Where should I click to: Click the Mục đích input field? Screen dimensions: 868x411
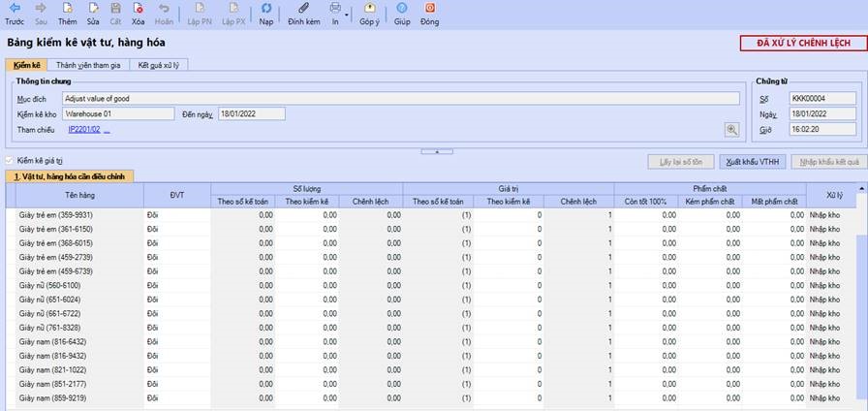click(401, 99)
